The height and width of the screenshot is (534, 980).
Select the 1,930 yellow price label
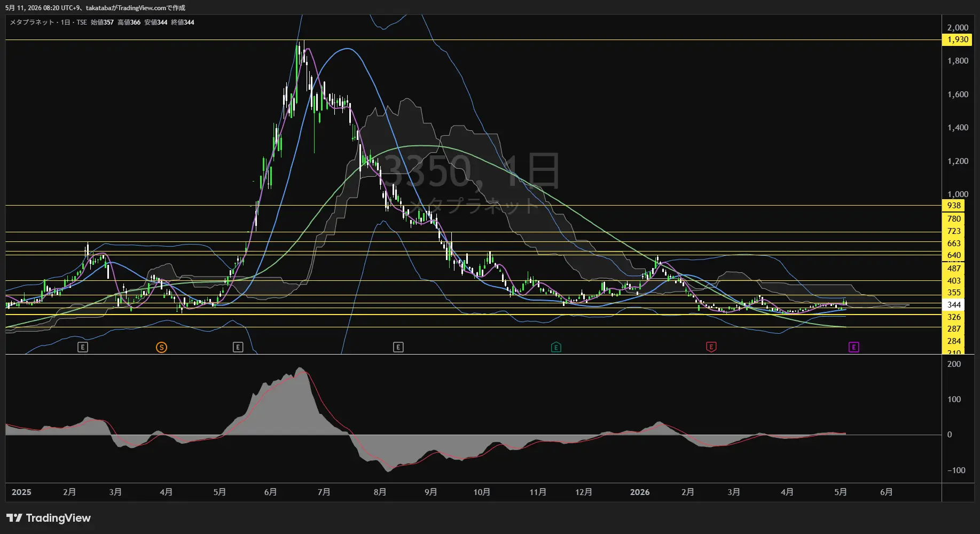[958, 40]
